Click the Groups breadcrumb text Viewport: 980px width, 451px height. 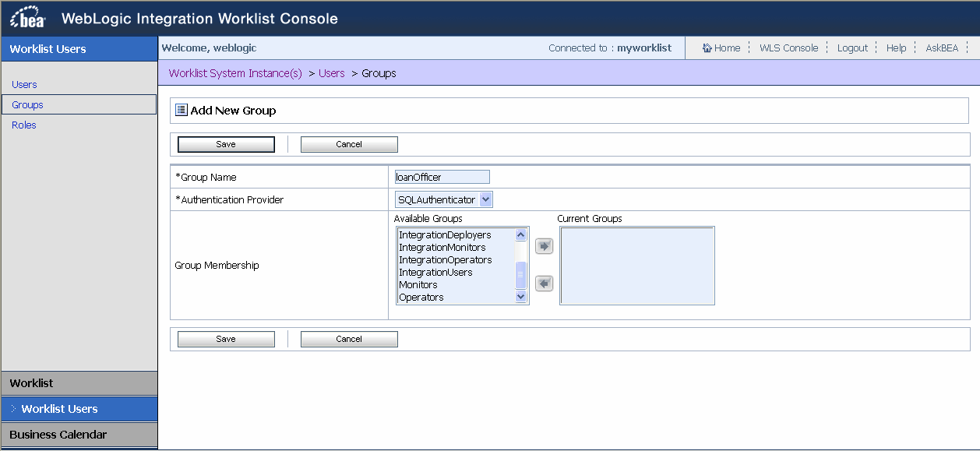379,73
